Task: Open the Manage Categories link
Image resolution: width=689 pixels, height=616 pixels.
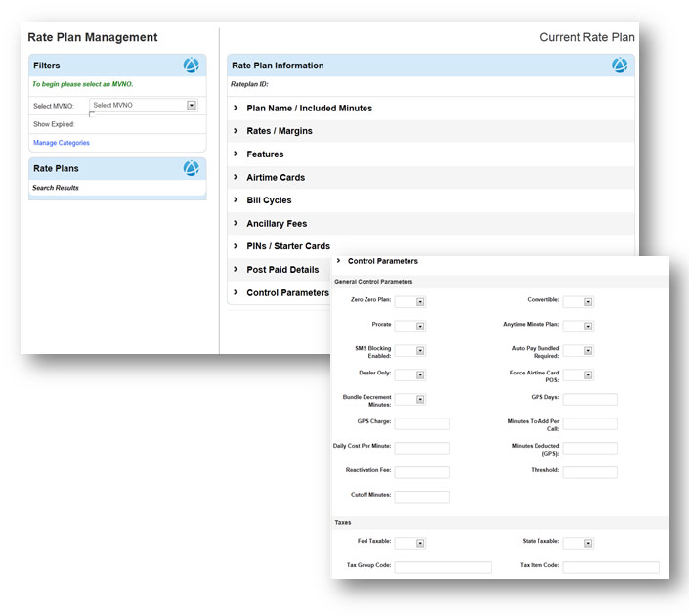Action: 62,143
